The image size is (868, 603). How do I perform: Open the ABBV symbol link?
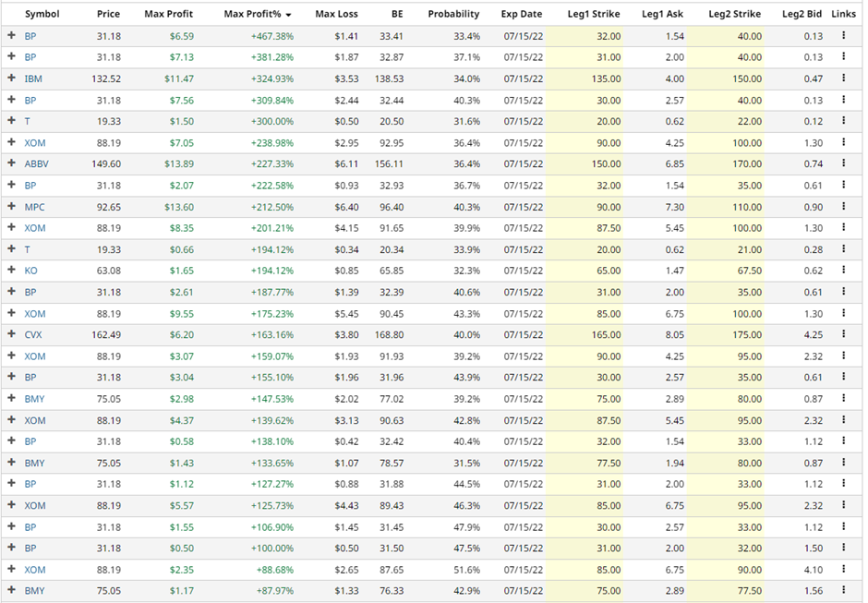(37, 164)
